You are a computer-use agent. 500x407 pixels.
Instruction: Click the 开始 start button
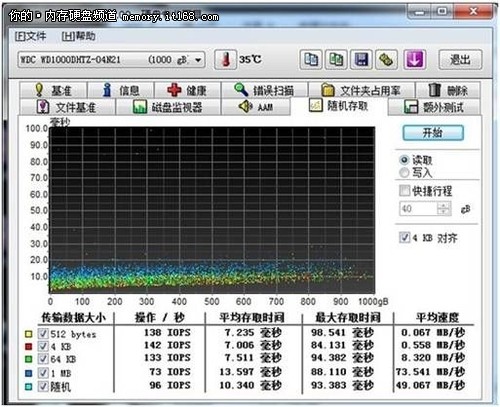[x=433, y=133]
